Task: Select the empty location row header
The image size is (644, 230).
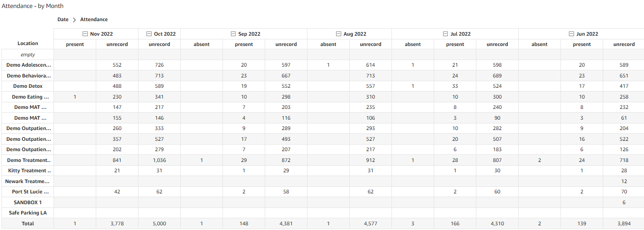Action: (28, 55)
